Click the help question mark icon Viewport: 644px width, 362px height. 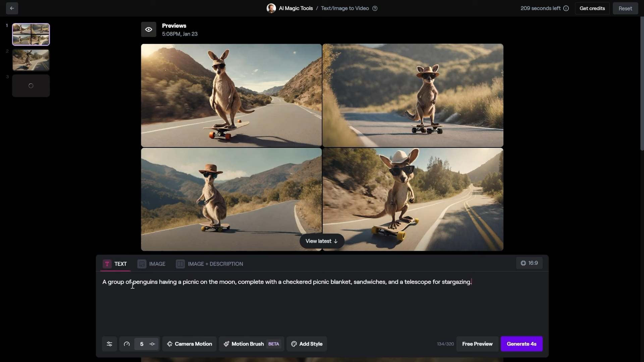[375, 8]
